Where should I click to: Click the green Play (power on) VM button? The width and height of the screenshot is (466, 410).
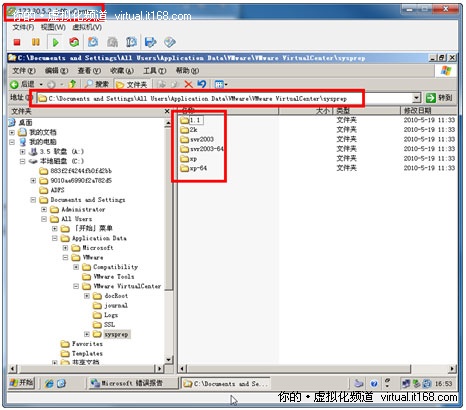click(x=55, y=42)
